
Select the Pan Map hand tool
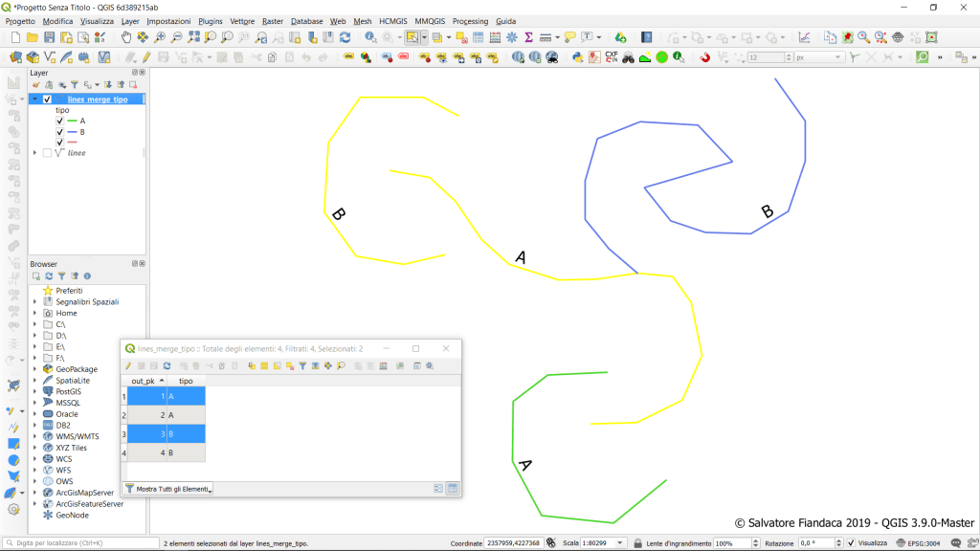[125, 37]
